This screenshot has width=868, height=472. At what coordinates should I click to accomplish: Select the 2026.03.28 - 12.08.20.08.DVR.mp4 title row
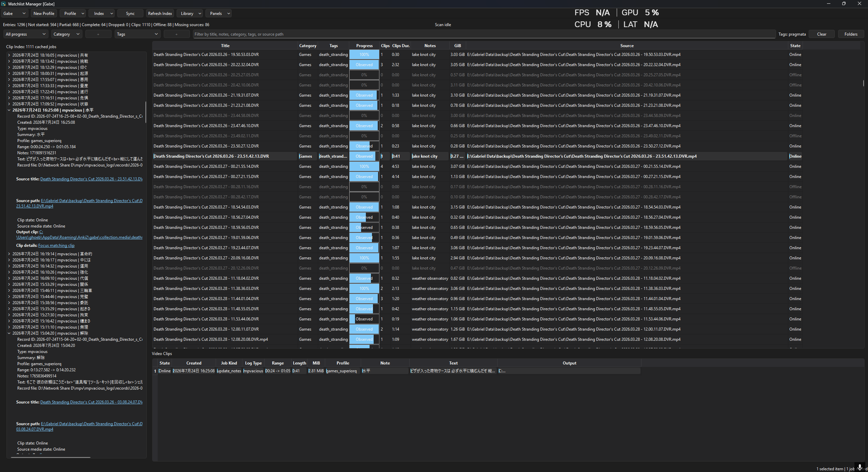coord(225,339)
